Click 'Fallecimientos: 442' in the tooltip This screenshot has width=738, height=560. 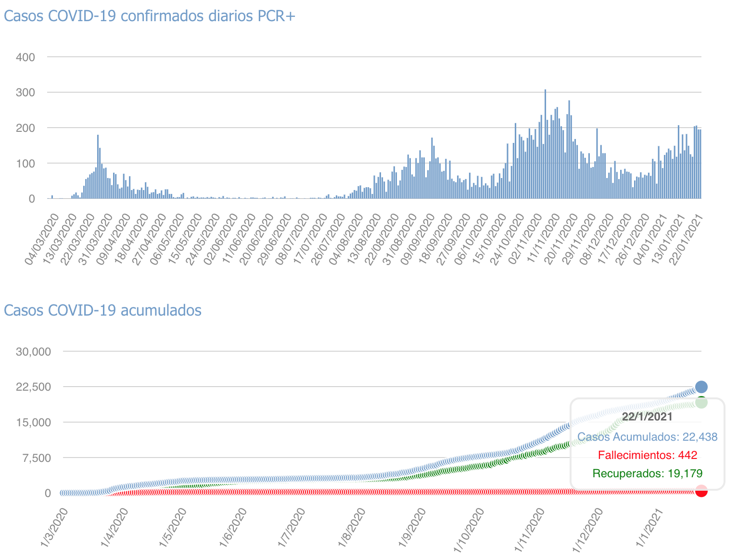pos(647,455)
